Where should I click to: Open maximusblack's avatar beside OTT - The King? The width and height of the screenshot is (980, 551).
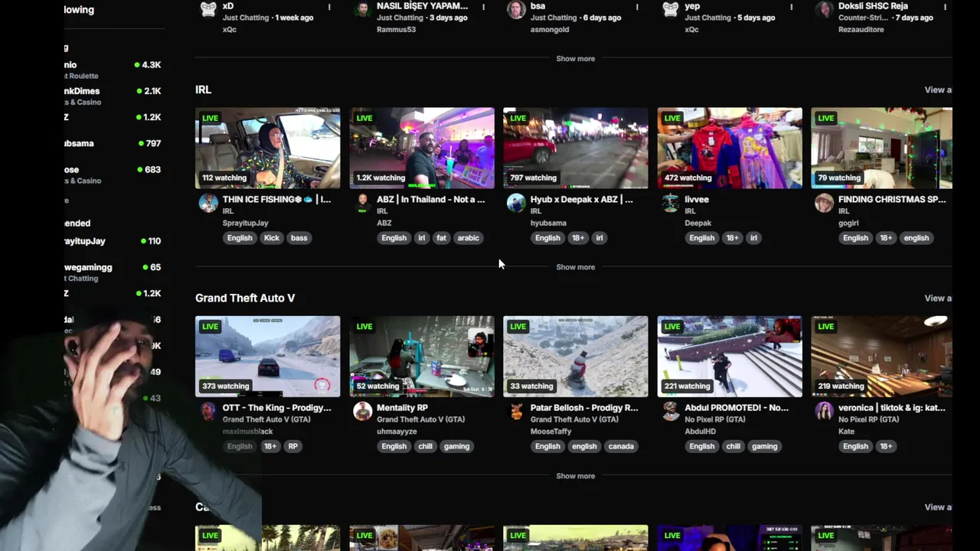(x=208, y=412)
